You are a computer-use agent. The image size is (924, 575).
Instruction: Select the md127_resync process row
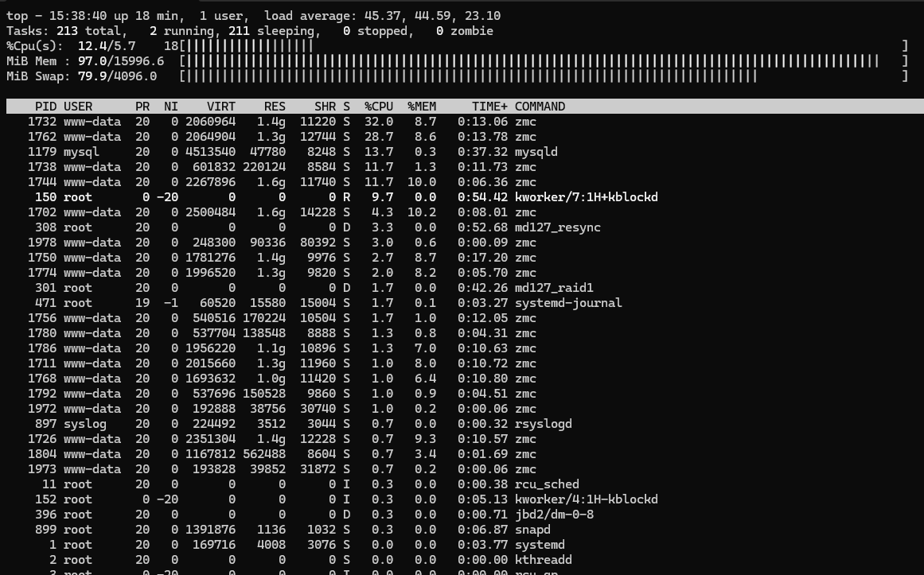tap(318, 227)
